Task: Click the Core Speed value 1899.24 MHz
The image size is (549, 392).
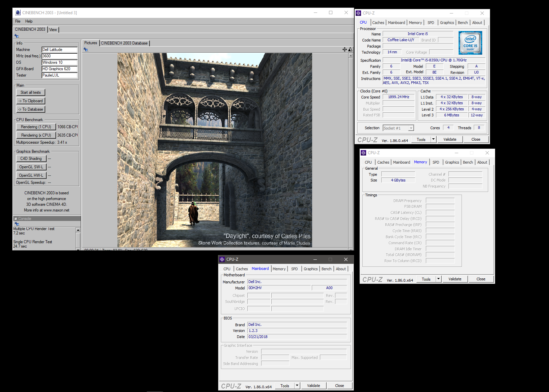Action: [399, 97]
